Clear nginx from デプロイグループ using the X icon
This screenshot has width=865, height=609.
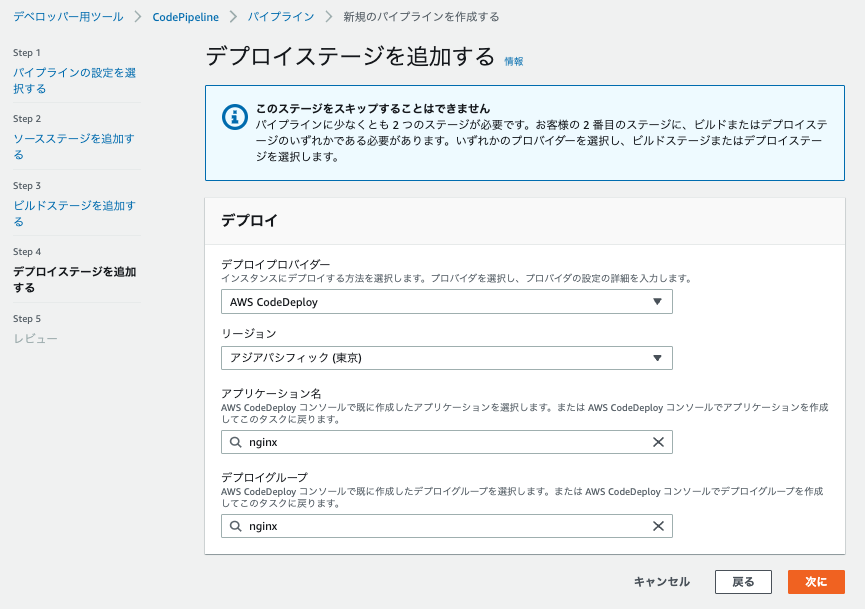point(658,525)
